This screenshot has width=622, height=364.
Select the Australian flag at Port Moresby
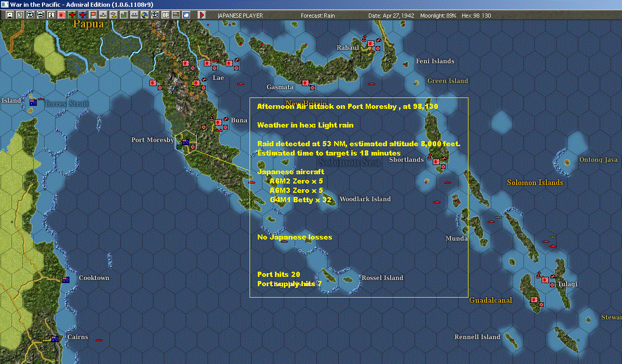tap(185, 142)
